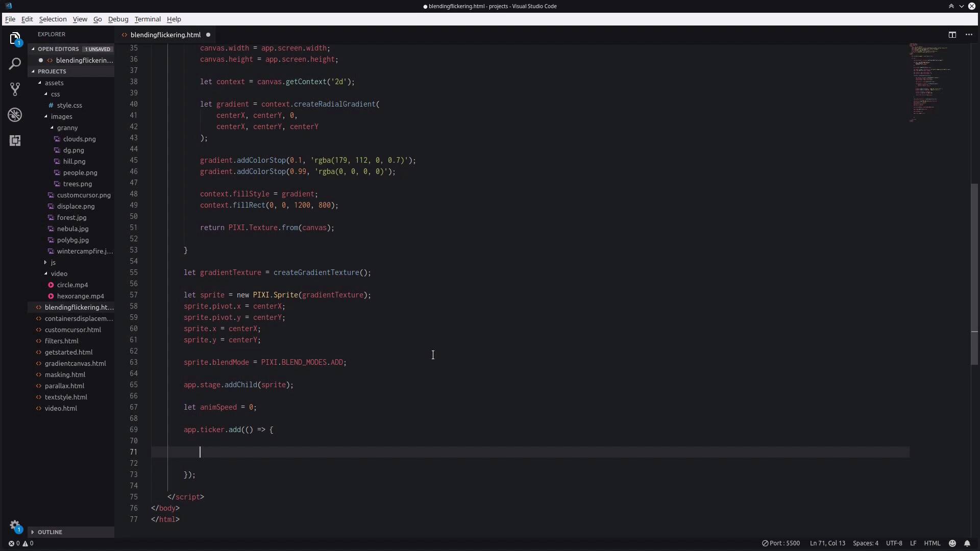Select the blendingflickering.html editor tab
Viewport: 980px width, 551px height.
[165, 35]
